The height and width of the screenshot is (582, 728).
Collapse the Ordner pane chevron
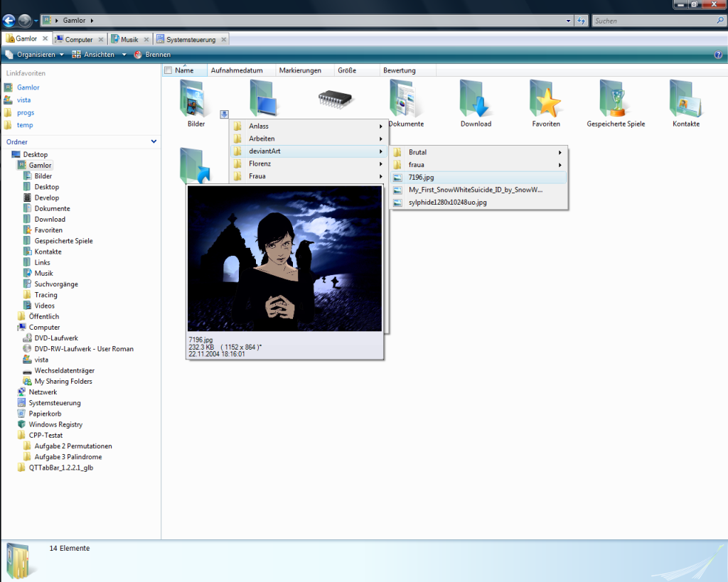tap(154, 141)
